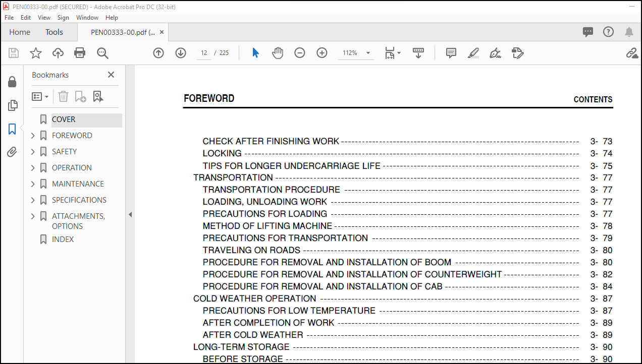Open the chat comments icon

tap(588, 32)
